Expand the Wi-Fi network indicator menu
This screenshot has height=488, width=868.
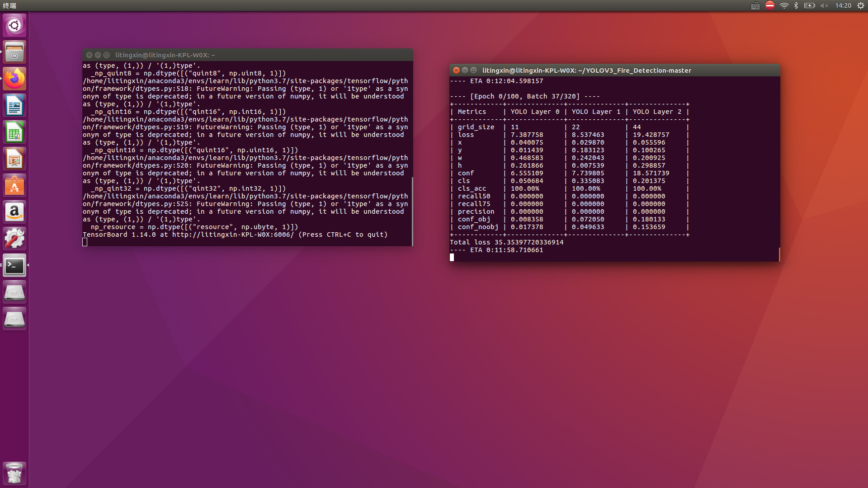point(784,5)
